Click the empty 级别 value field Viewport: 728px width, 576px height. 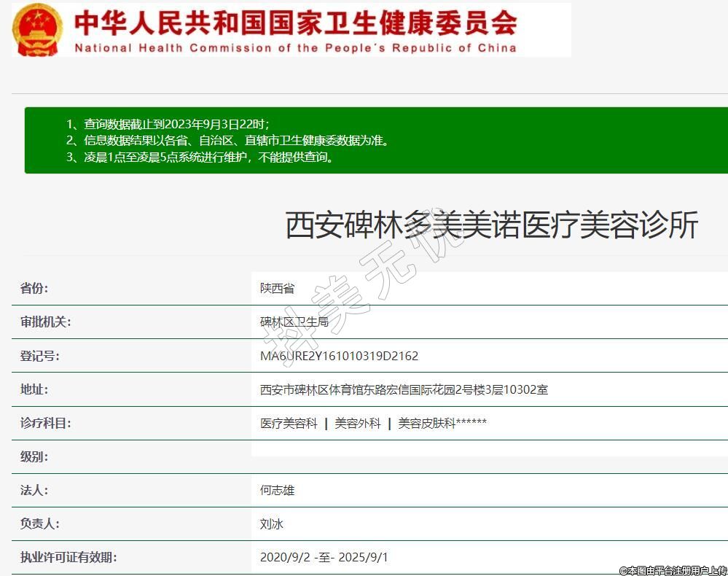pyautogui.click(x=488, y=456)
